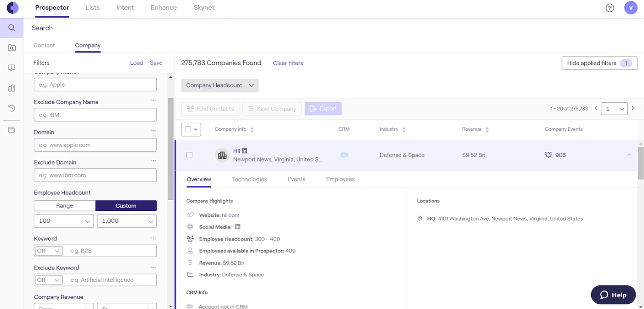Image resolution: width=644 pixels, height=309 pixels.
Task: Expand the Keyword OR operator dropdown
Action: tap(48, 251)
